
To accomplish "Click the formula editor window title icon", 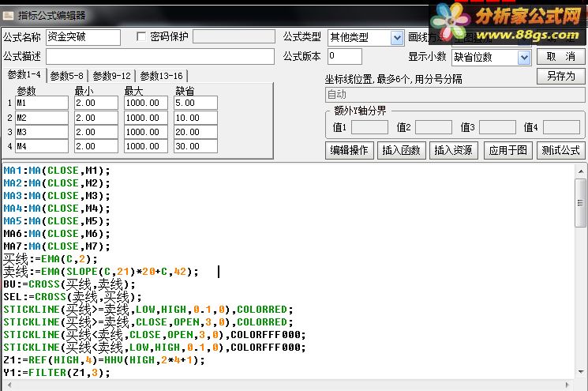I will tap(8, 16).
